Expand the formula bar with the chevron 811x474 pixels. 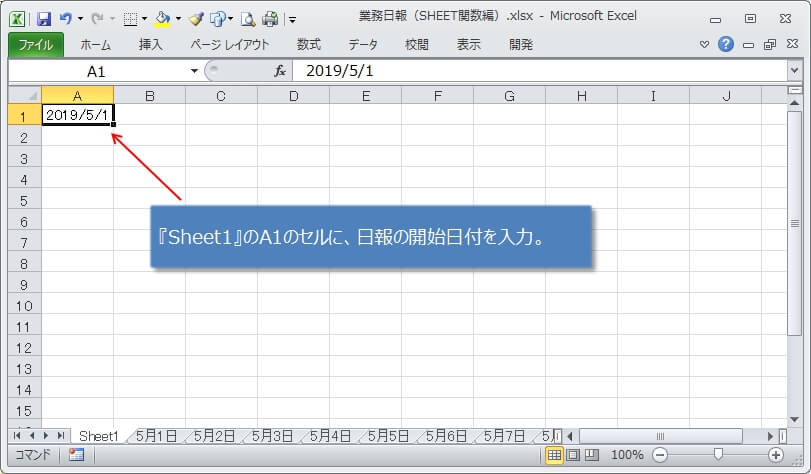click(794, 71)
